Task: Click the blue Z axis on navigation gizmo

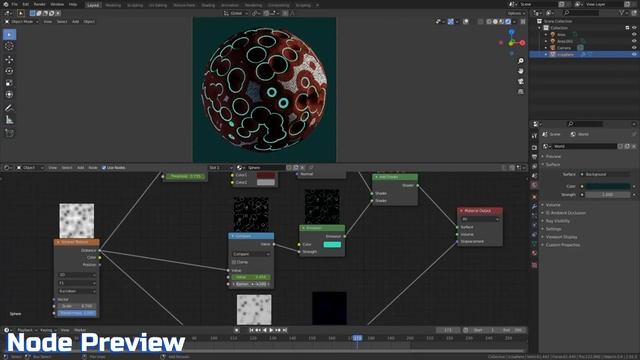Action: click(x=511, y=32)
